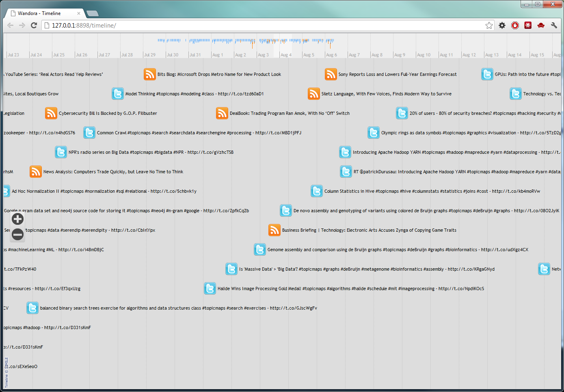564x392 pixels.
Task: Click the RSS icon beside "Bits Blog" headline
Action: 150,74
